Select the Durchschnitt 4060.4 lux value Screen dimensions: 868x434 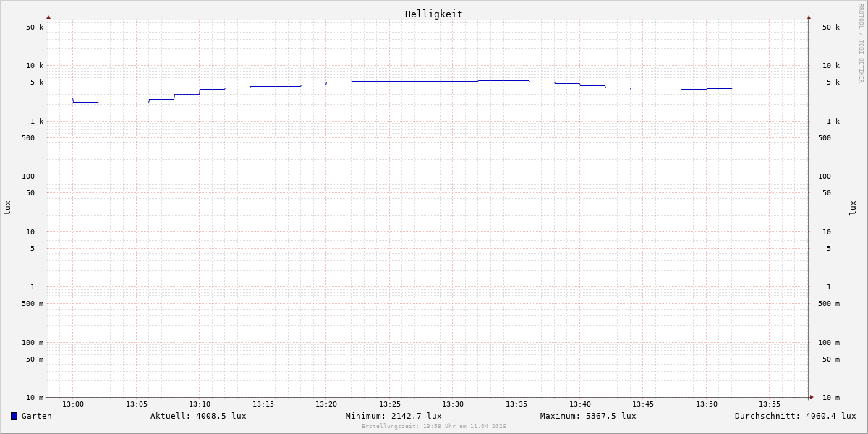pyautogui.click(x=795, y=416)
